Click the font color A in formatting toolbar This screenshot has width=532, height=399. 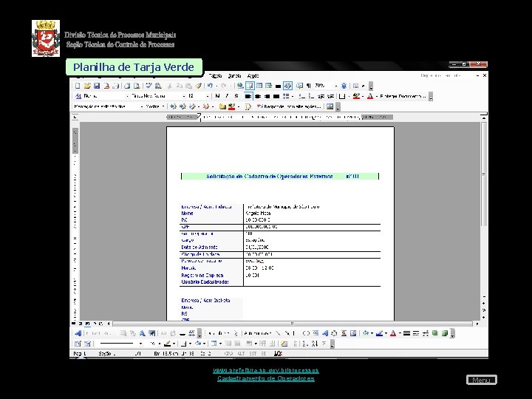click(x=370, y=96)
